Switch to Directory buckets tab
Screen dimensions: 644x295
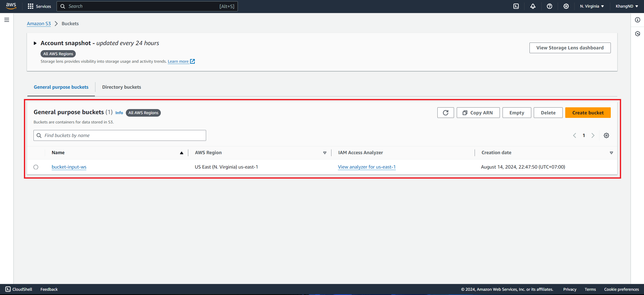(x=122, y=87)
